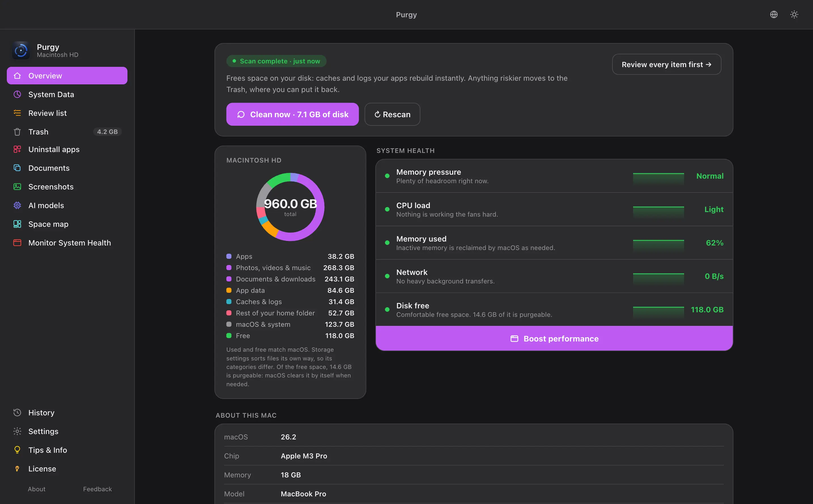
Task: Click the License key icon
Action: (x=17, y=469)
